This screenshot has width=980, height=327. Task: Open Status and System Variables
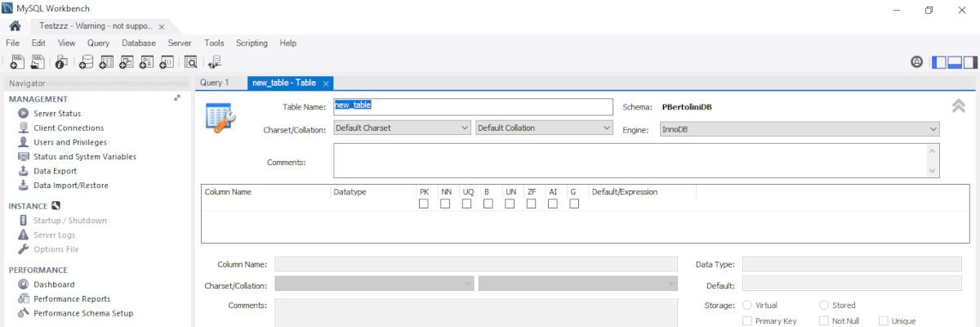click(x=85, y=156)
